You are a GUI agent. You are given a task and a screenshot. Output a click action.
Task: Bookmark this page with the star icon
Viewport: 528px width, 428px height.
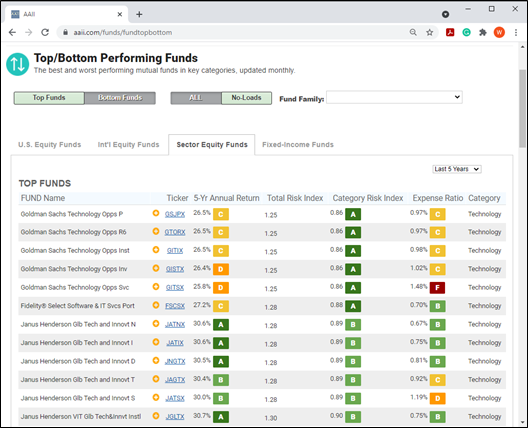click(x=430, y=32)
